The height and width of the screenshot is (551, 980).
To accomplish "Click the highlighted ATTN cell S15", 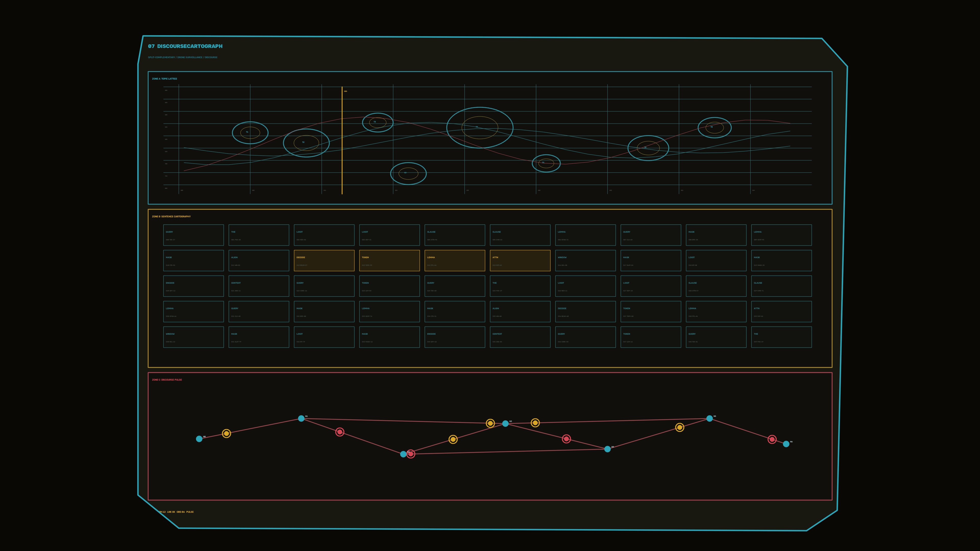I will click(x=520, y=260).
